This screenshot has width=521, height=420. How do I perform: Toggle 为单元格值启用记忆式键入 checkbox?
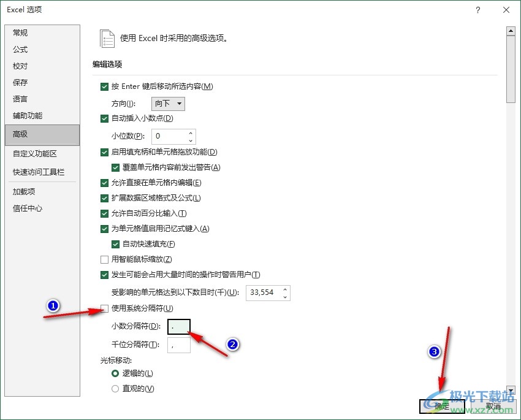[104, 229]
